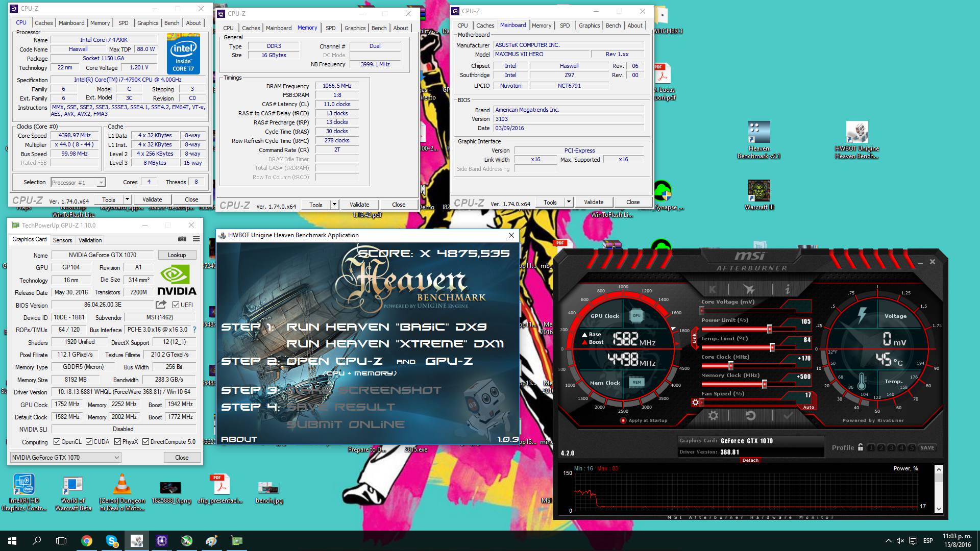
Task: Open the Heaven Benchmark v2.1 desktop shortcut
Action: 759,140
